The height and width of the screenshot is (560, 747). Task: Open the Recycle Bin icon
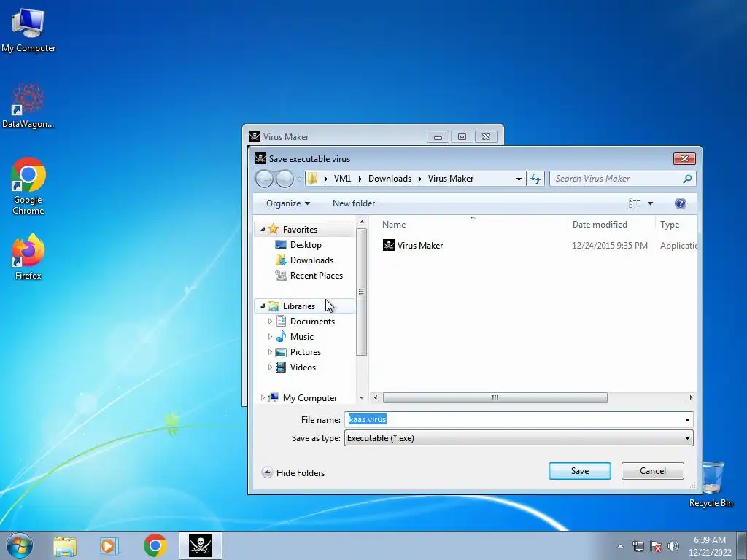[711, 484]
